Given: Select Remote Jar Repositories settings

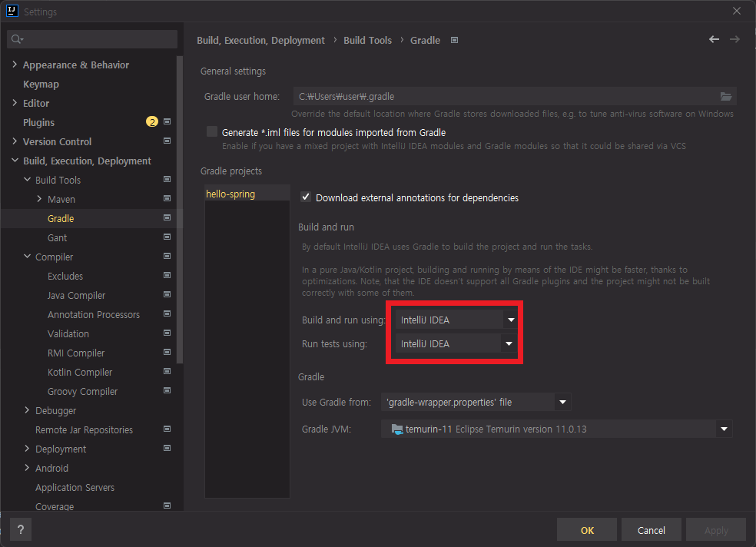Looking at the screenshot, I should click(x=84, y=430).
